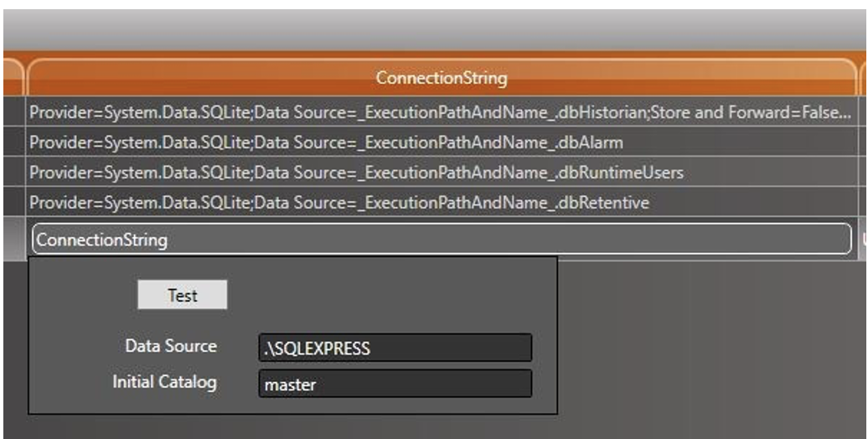Click the left-edge cell of the dbRetentive row
The width and height of the screenshot is (868, 439).
(12, 203)
